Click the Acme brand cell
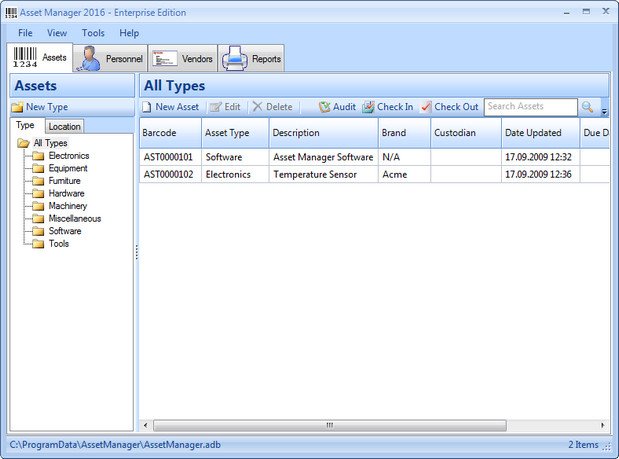This screenshot has height=459, width=619. tap(404, 174)
